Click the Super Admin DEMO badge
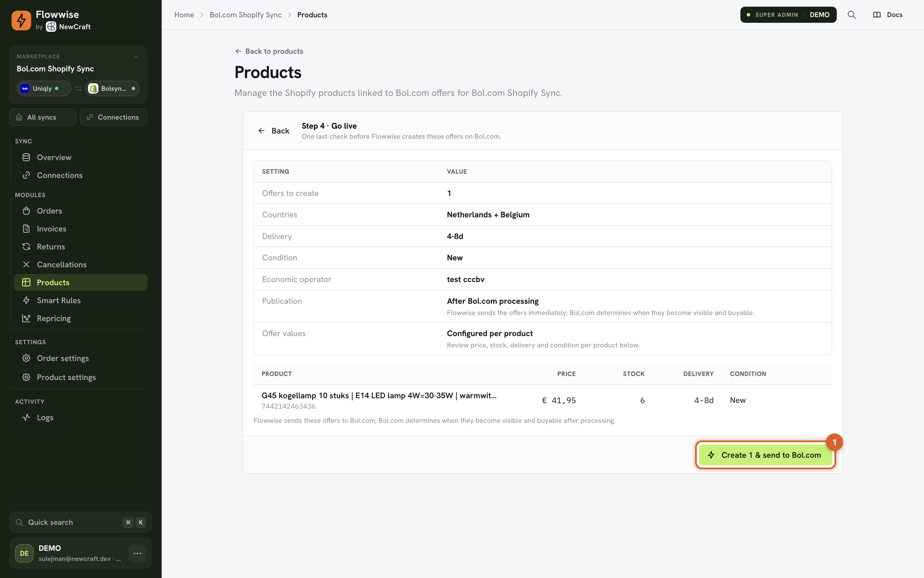This screenshot has height=578, width=924. (x=788, y=14)
